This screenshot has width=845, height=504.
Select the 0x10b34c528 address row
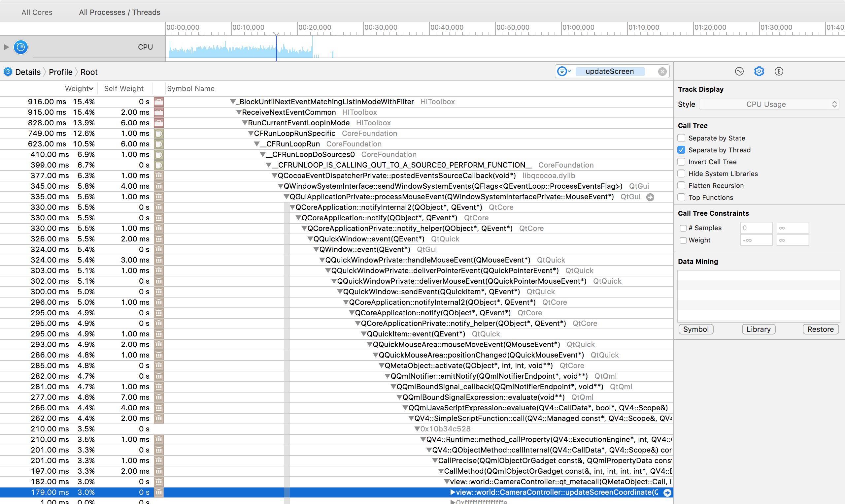click(337, 429)
